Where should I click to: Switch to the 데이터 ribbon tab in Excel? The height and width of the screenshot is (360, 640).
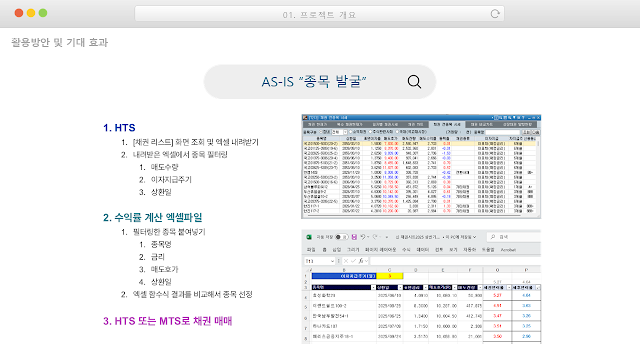[x=422, y=249]
